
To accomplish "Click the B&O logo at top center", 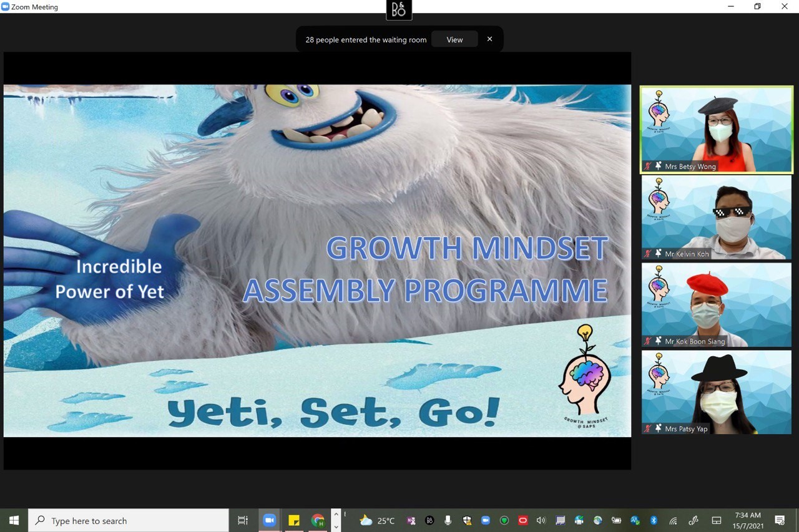I will pos(399,10).
